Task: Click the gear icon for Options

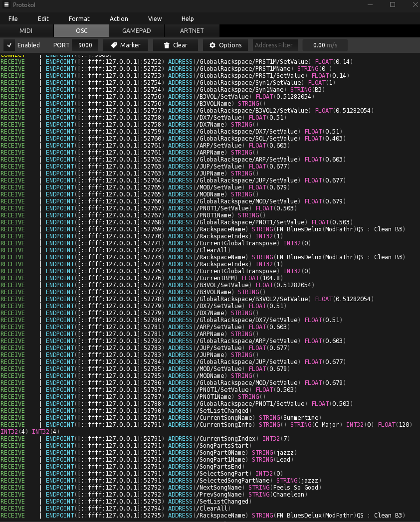Action: 212,45
